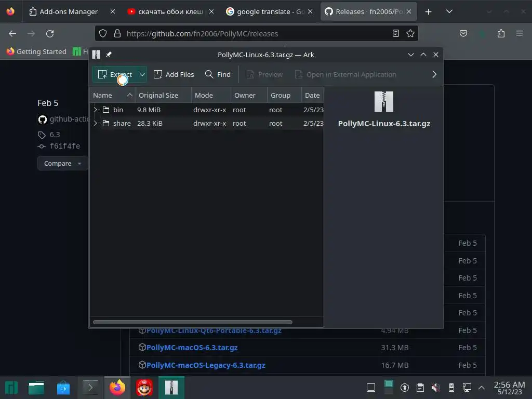Open the 6.3 tag link
532x399 pixels.
click(x=55, y=135)
